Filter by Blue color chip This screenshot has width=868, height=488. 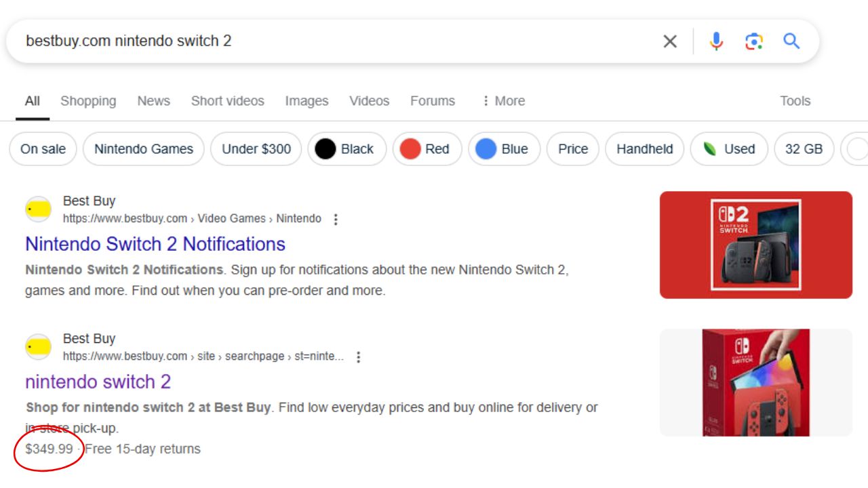tap(505, 149)
